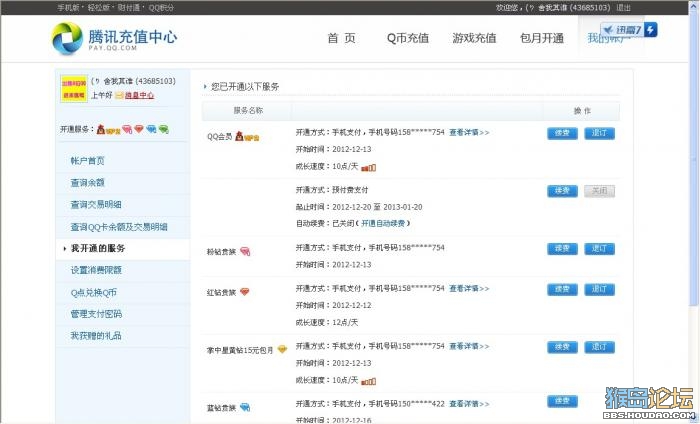Open 查看详情>> link in 黄钻 row

[x=469, y=346]
